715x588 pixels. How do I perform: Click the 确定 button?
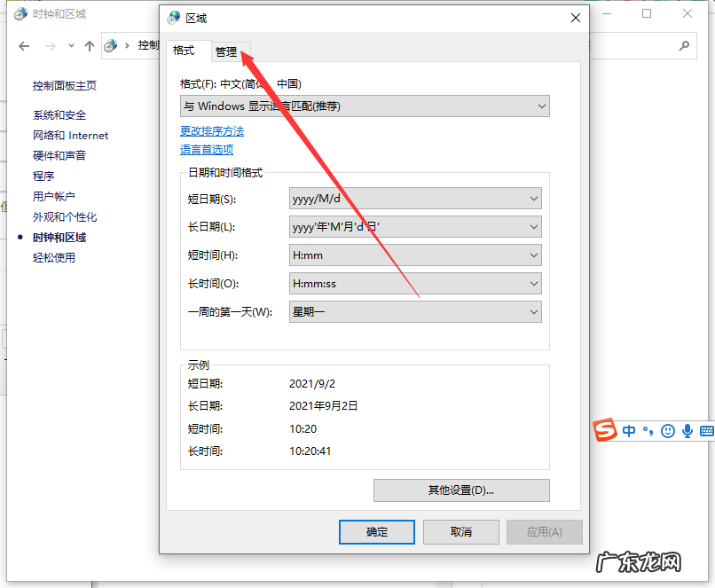[x=376, y=531]
